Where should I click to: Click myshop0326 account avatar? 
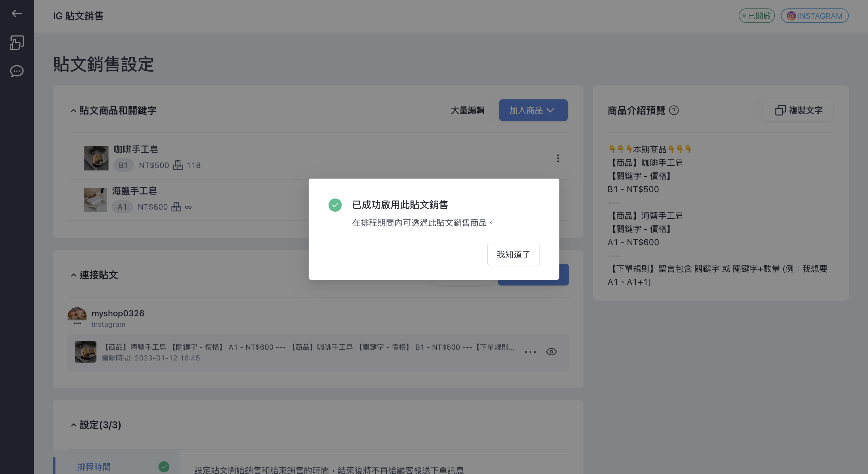[x=77, y=317]
